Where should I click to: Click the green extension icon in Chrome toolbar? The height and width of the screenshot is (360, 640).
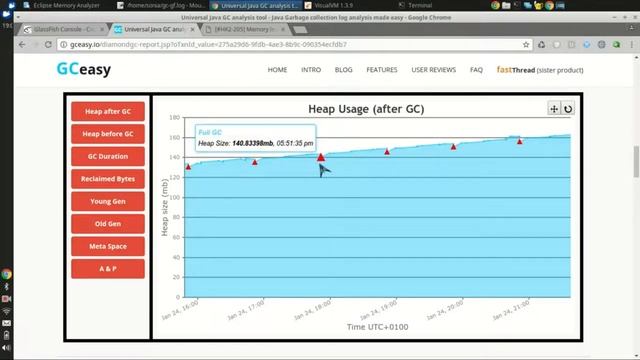click(x=616, y=44)
